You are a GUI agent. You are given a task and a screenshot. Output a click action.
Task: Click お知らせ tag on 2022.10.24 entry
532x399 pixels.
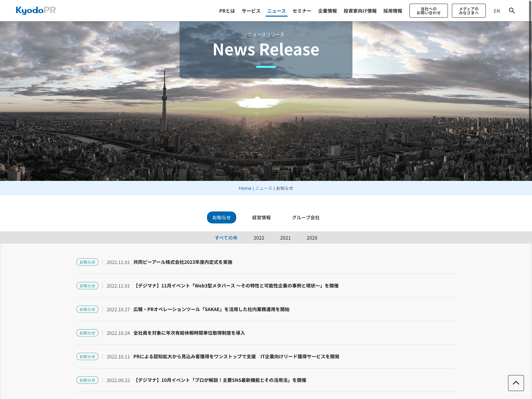click(87, 333)
